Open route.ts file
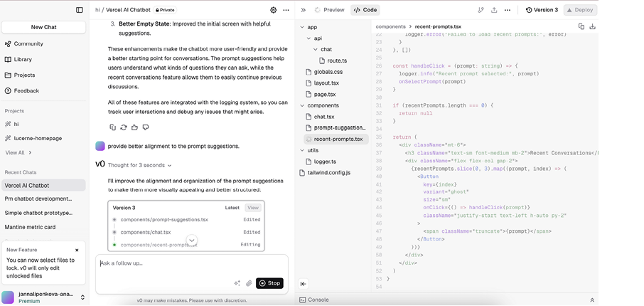This screenshot has width=644, height=306. pos(333,60)
